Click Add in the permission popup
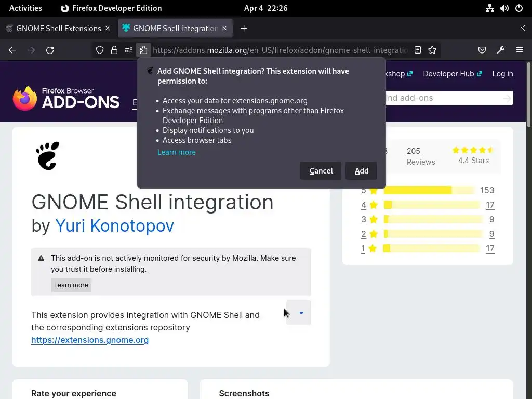Screen dimensions: 532x399 362,170
